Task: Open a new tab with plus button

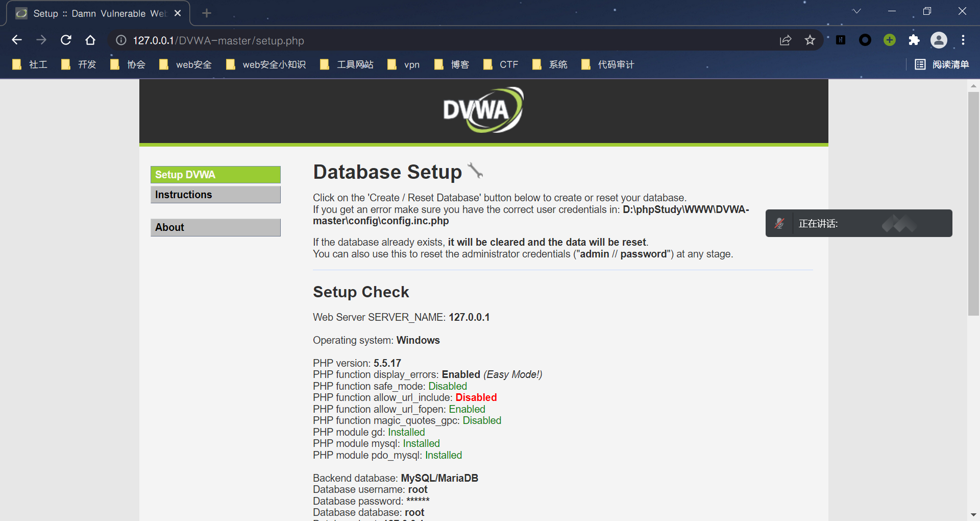Action: coord(207,13)
